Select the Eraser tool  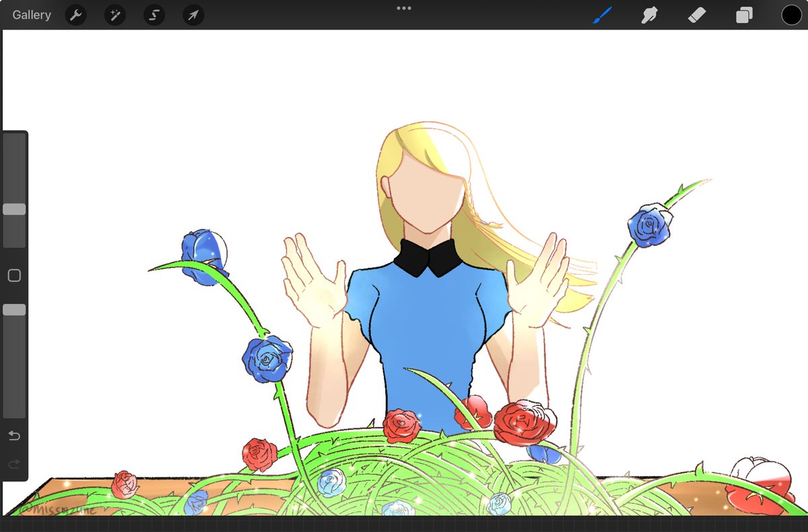point(697,15)
